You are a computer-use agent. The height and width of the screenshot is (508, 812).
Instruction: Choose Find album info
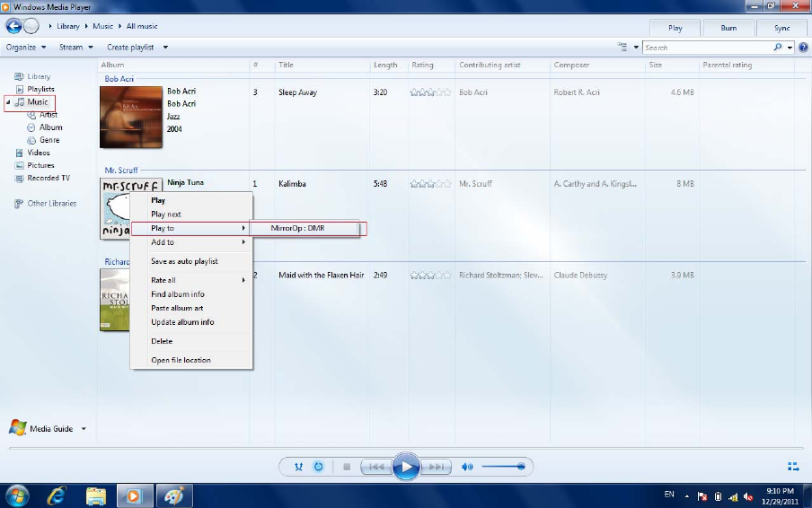[x=191, y=293]
